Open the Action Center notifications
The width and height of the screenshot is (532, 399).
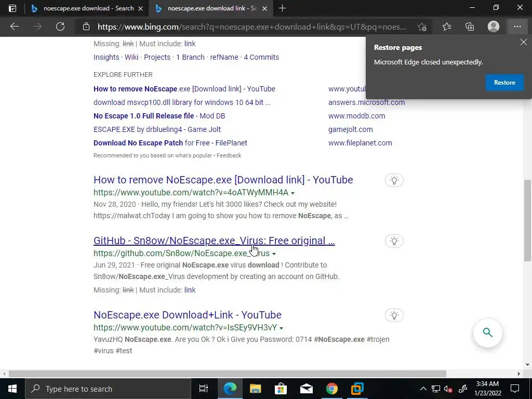[x=515, y=389]
